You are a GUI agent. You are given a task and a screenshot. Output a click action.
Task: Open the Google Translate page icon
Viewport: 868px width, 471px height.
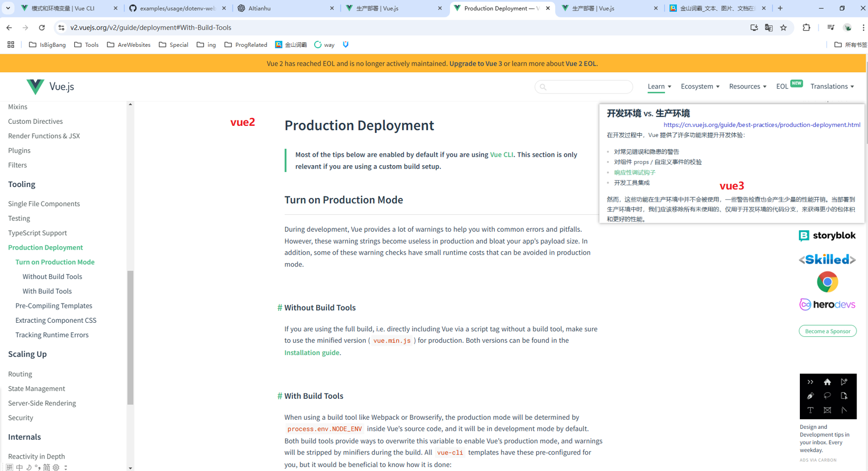(769, 27)
